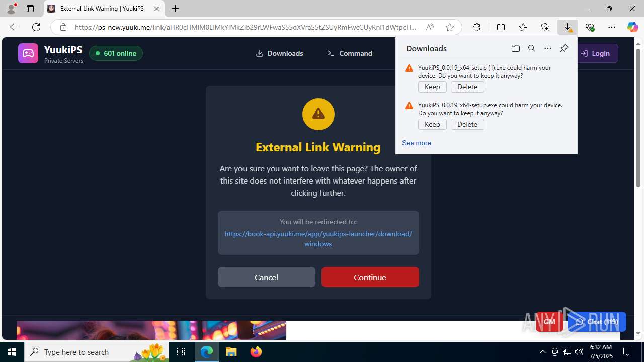Open volume control in system tray
Viewport: 644px width, 362px height.
579,352
